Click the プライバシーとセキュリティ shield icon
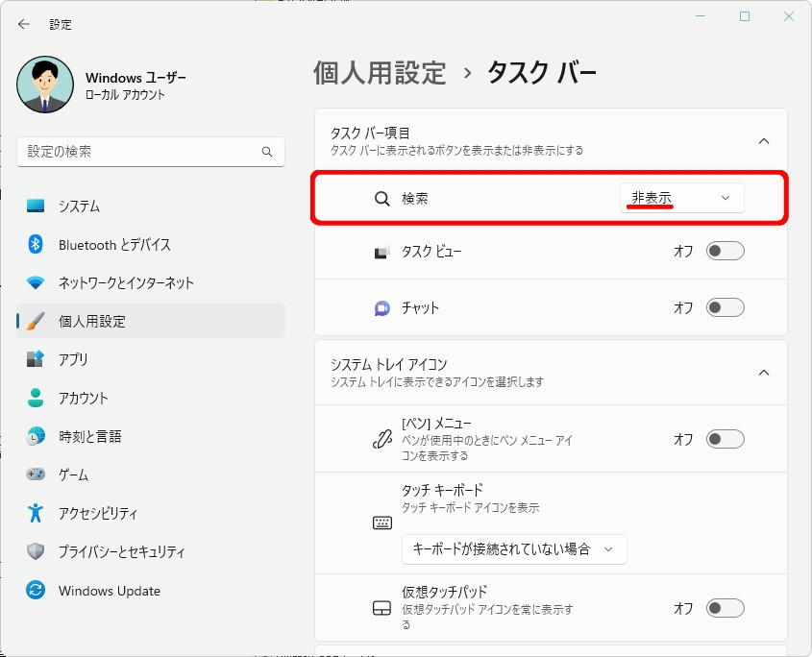The width and height of the screenshot is (812, 657). point(36,551)
